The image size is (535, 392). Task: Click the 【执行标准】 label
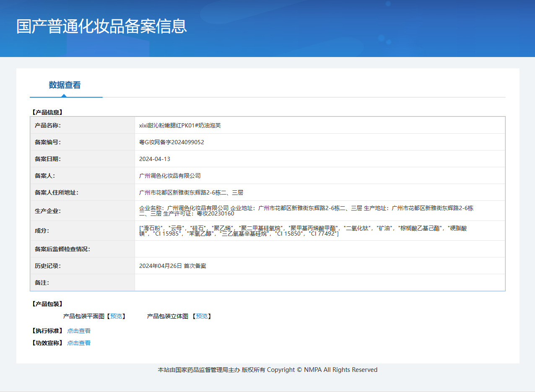pyautogui.click(x=47, y=331)
